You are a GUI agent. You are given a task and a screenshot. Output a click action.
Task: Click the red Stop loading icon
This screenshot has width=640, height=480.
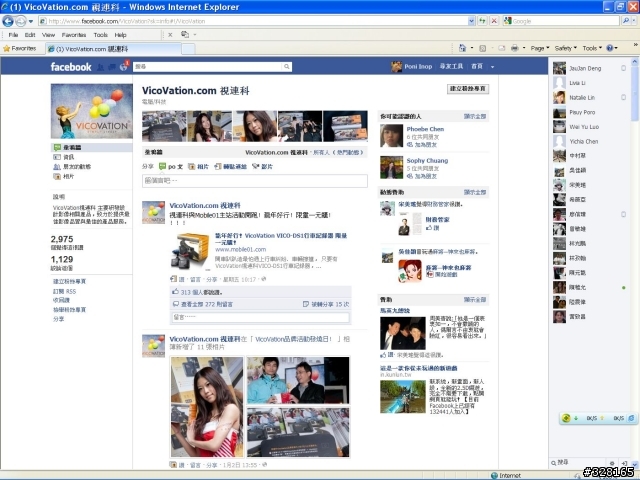tap(494, 21)
